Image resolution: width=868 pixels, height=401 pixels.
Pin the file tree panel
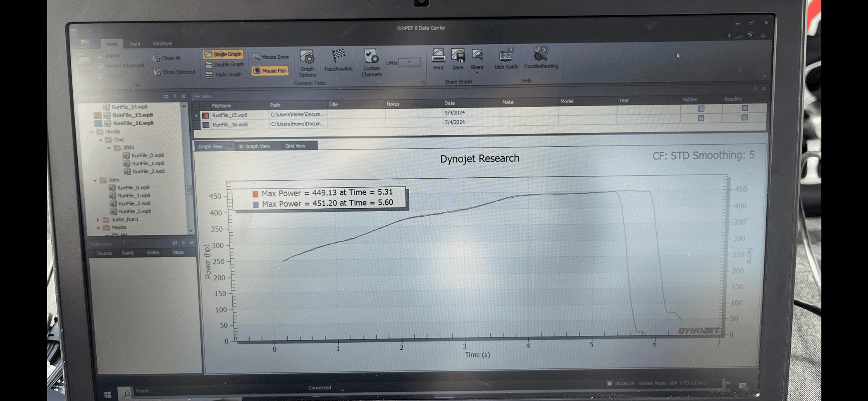coord(175,96)
